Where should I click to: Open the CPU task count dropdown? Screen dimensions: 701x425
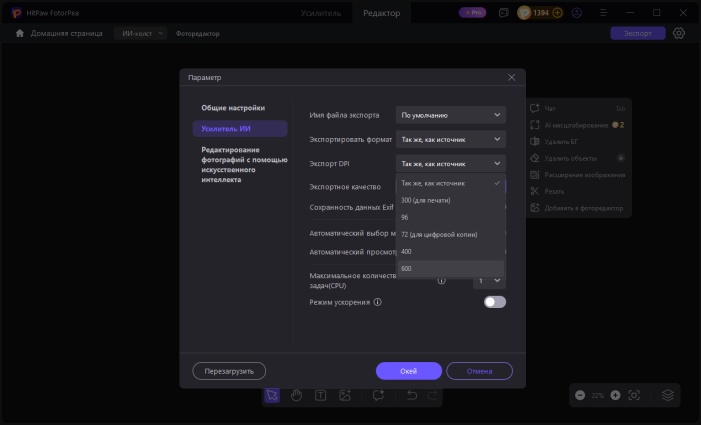(x=489, y=281)
